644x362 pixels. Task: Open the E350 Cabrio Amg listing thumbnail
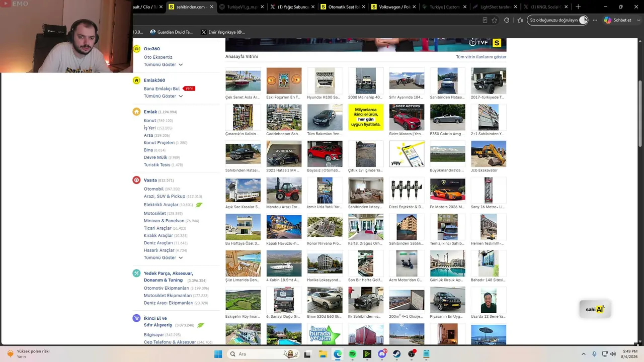(x=447, y=117)
